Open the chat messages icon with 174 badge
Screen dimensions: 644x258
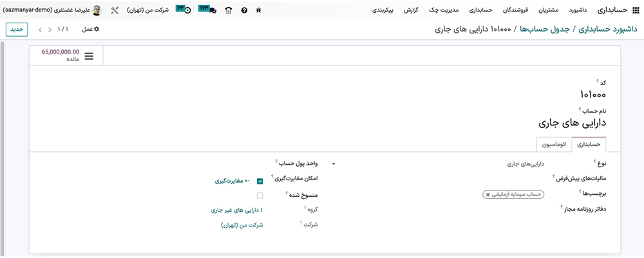209,10
